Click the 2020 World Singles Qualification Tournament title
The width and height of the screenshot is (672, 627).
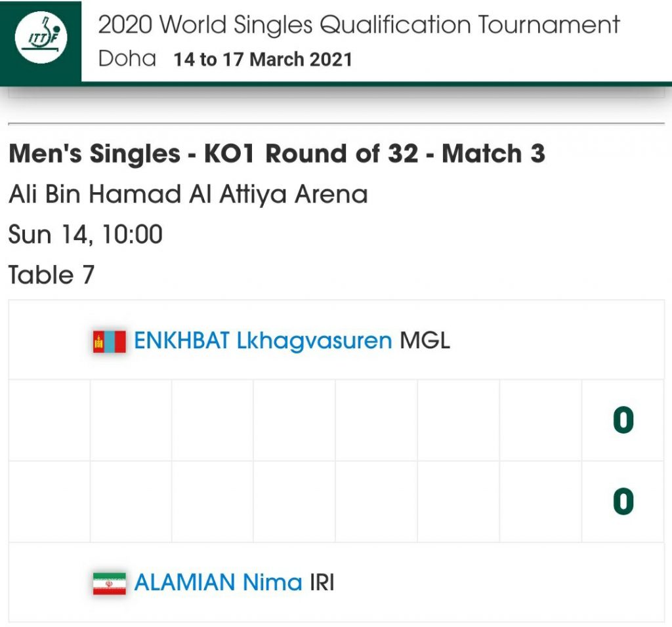tap(358, 26)
